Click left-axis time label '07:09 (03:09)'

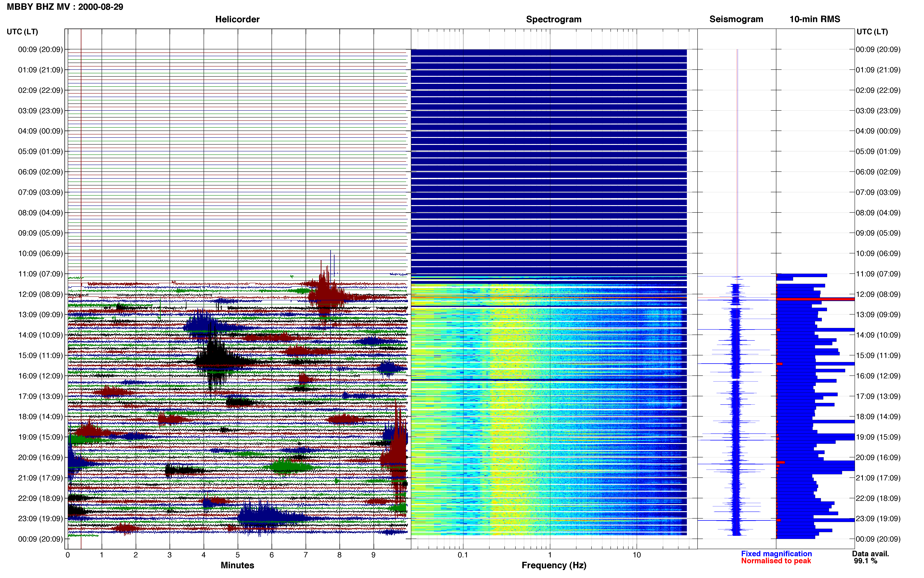[41, 192]
